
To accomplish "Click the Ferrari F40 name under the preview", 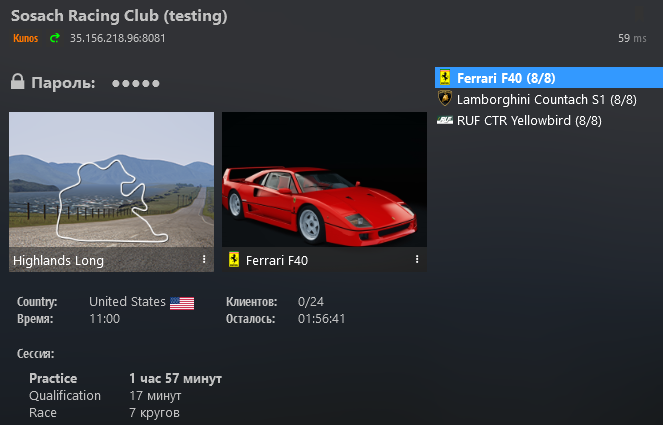I will [x=277, y=260].
